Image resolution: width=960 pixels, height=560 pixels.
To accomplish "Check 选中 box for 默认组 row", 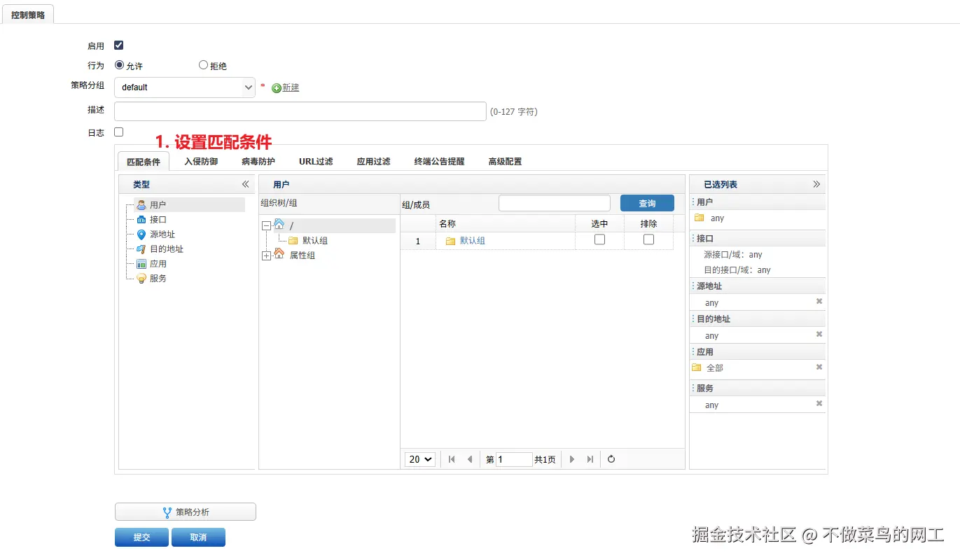I will click(x=599, y=239).
